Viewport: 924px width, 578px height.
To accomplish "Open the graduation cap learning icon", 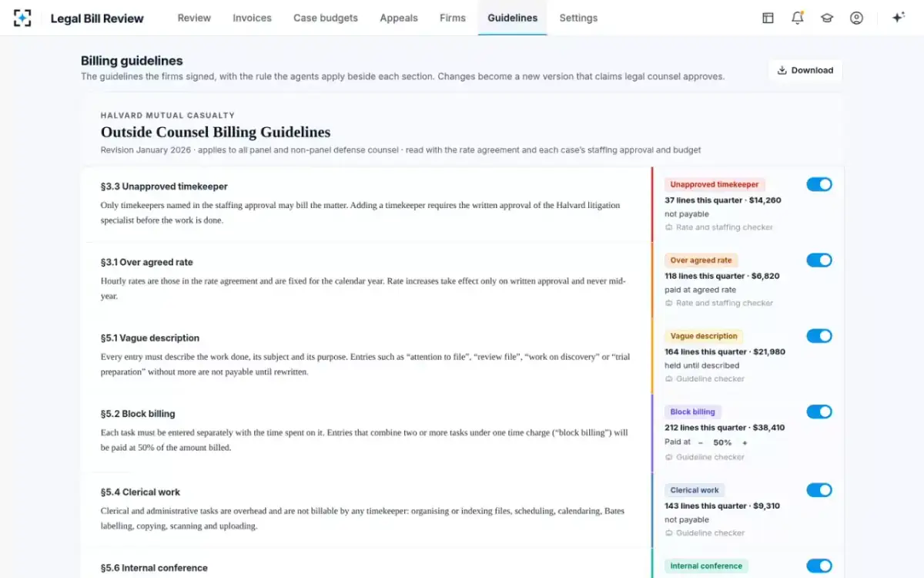I will [827, 18].
